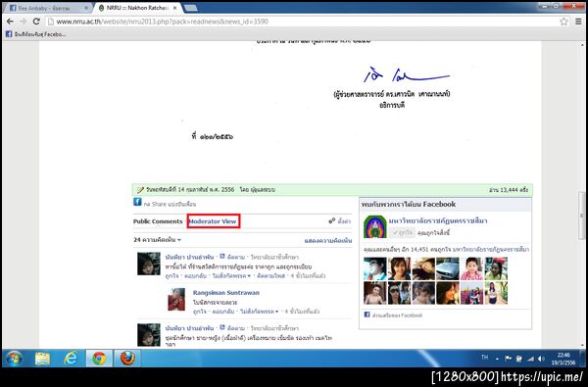Click the browser forward arrow
Screen dimensions: 588x387
[24, 22]
